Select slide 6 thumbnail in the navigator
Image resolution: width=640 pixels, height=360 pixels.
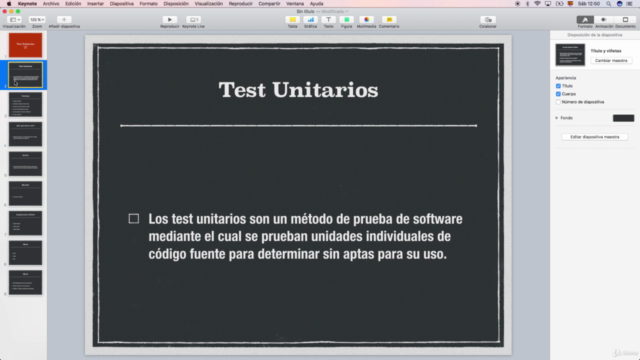(x=25, y=193)
